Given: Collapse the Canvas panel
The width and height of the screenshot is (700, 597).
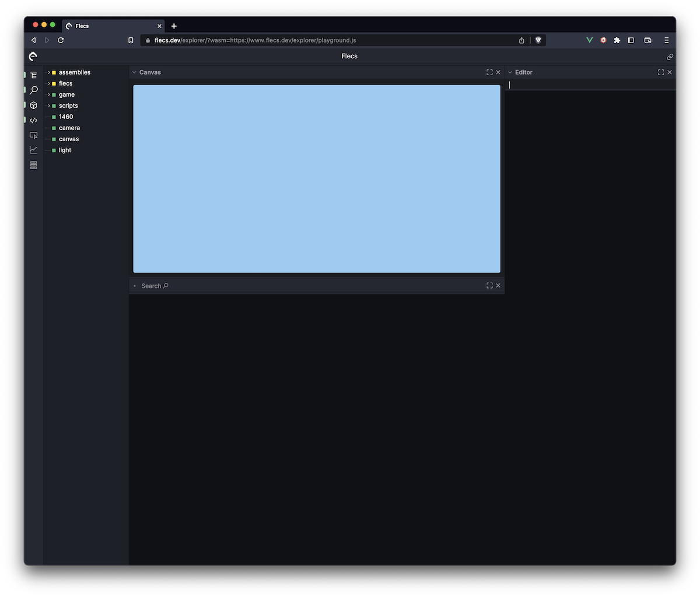Looking at the screenshot, I should tap(135, 72).
